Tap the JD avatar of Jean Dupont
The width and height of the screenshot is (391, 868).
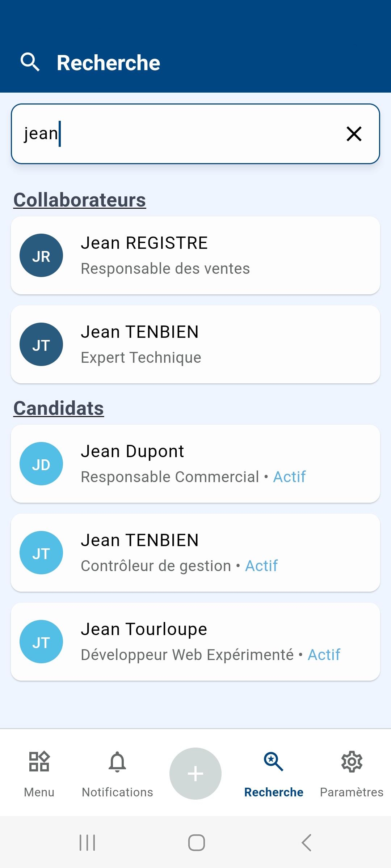point(41,464)
